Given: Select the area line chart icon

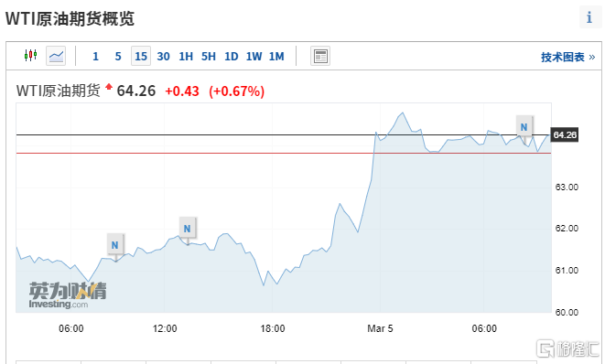Looking at the screenshot, I should 56,56.
